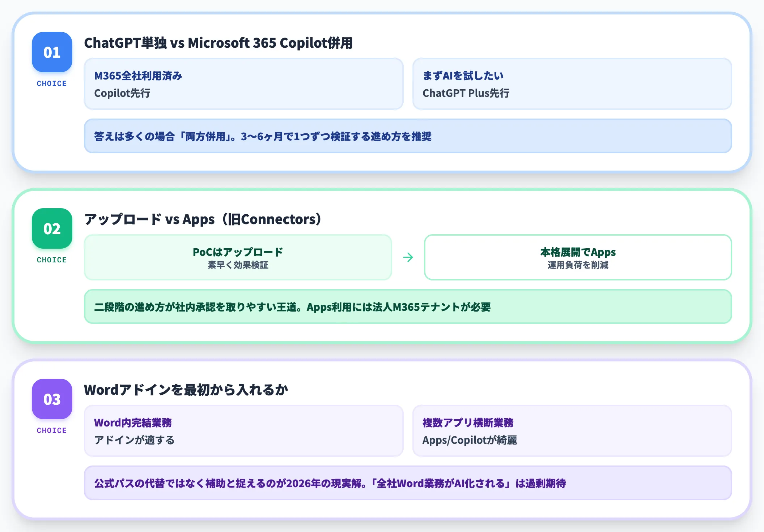Image resolution: width=764 pixels, height=532 pixels.
Task: Click the green arrow between PoC and Apps boxes
Action: click(408, 257)
